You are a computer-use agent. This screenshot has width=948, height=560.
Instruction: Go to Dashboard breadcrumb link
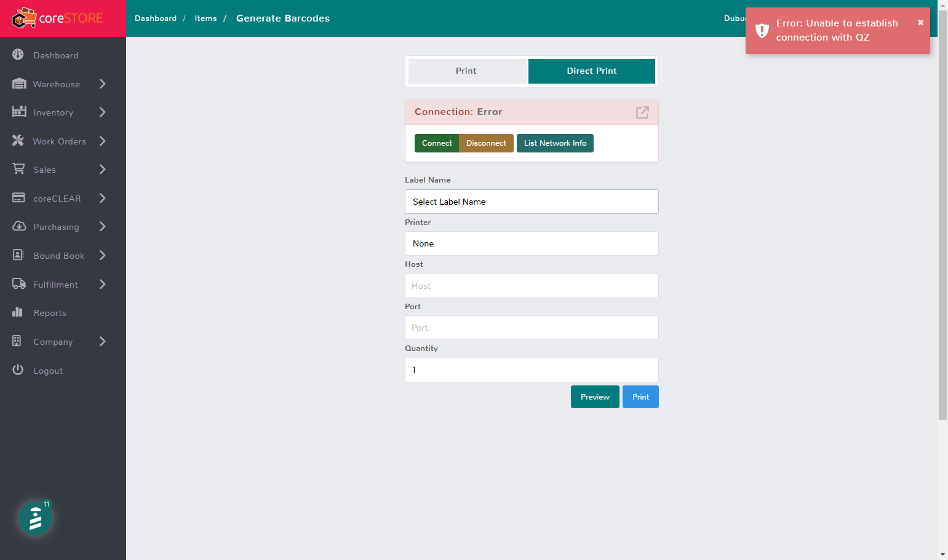point(156,18)
